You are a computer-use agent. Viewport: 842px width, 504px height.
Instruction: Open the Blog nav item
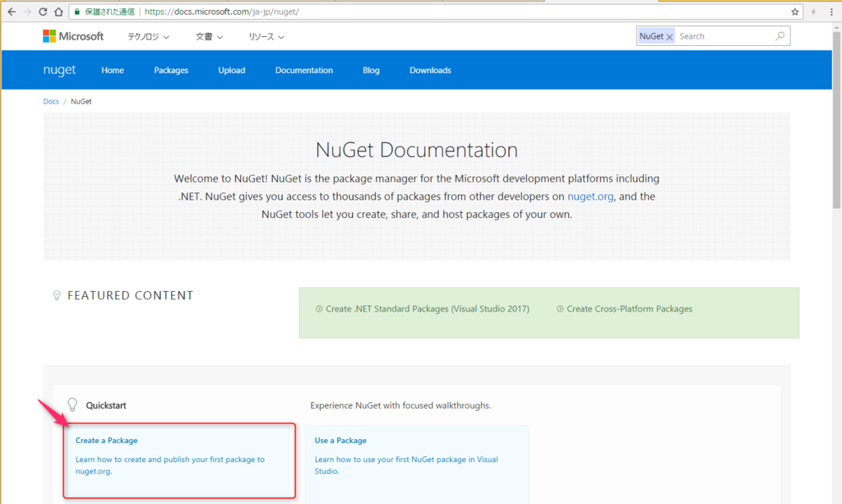[x=371, y=71]
